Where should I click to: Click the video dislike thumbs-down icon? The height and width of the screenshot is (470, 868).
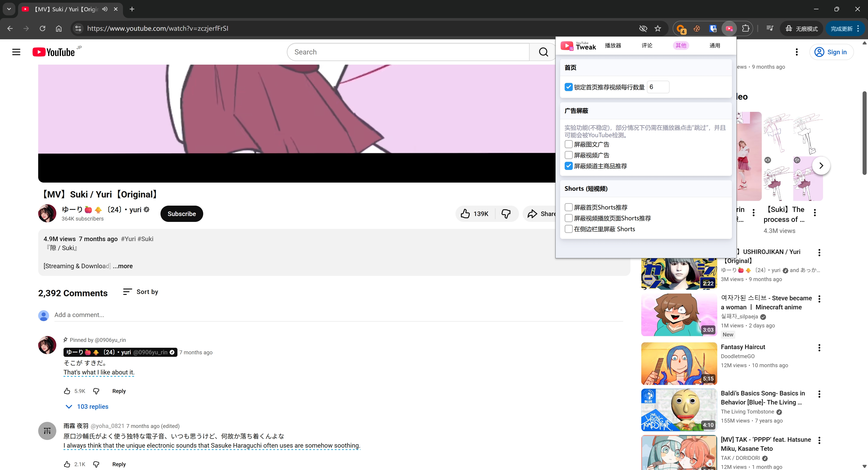[x=506, y=214]
